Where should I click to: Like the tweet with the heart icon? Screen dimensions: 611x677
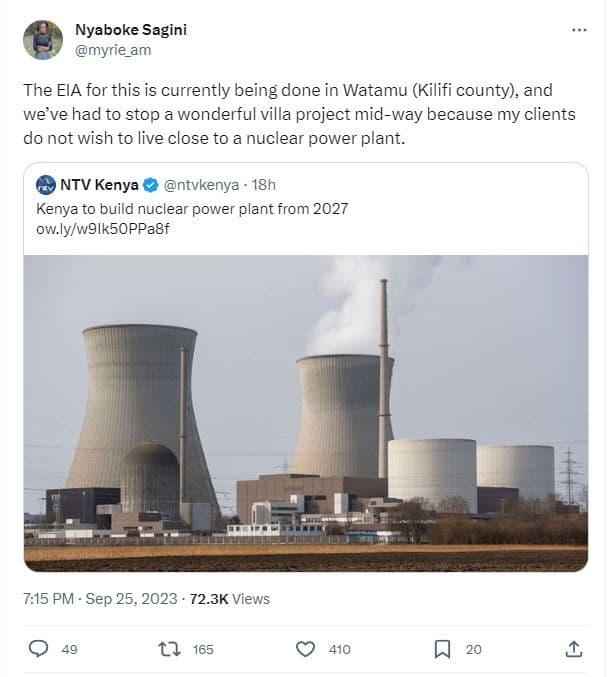click(x=306, y=649)
